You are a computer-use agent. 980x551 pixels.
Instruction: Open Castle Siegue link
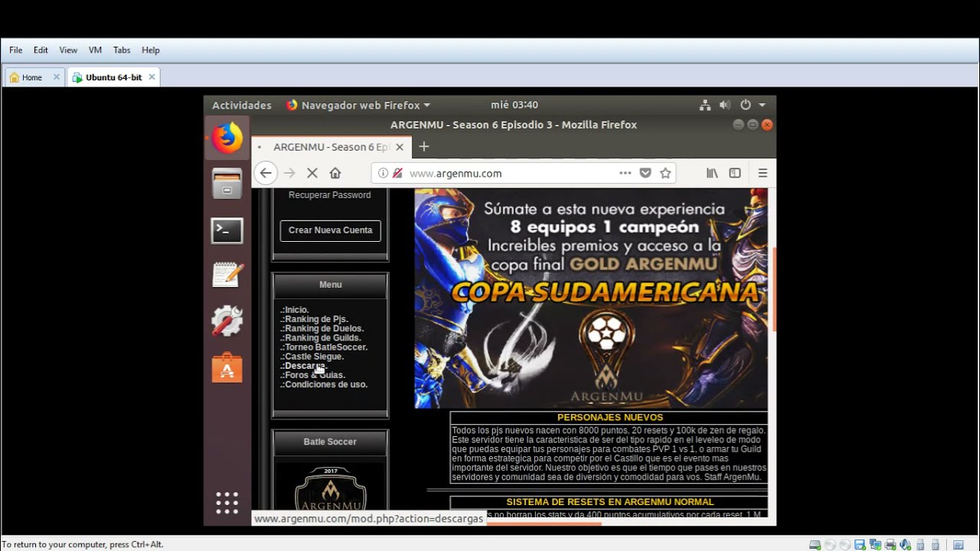point(312,357)
